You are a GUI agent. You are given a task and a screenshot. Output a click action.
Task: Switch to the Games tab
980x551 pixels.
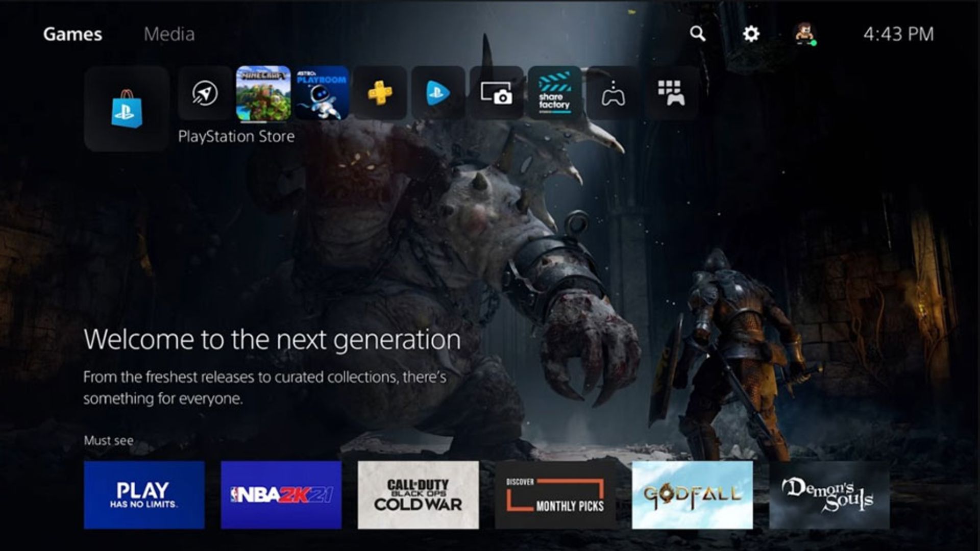click(x=72, y=34)
